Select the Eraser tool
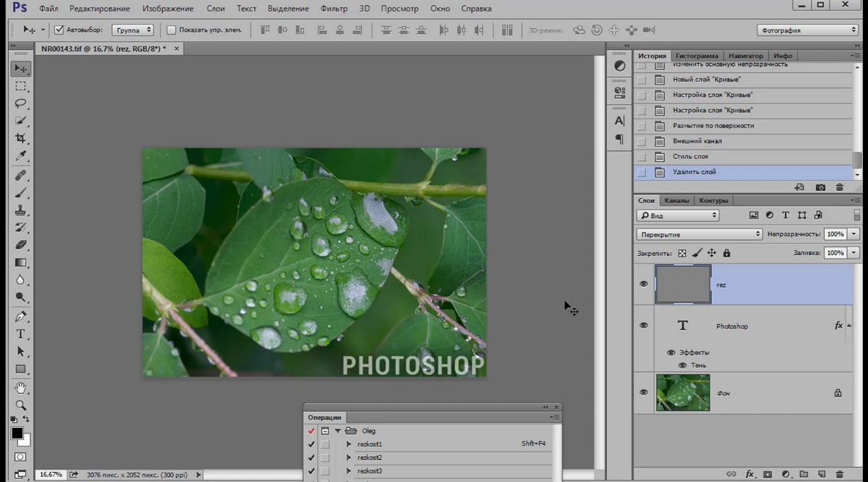 click(x=20, y=245)
